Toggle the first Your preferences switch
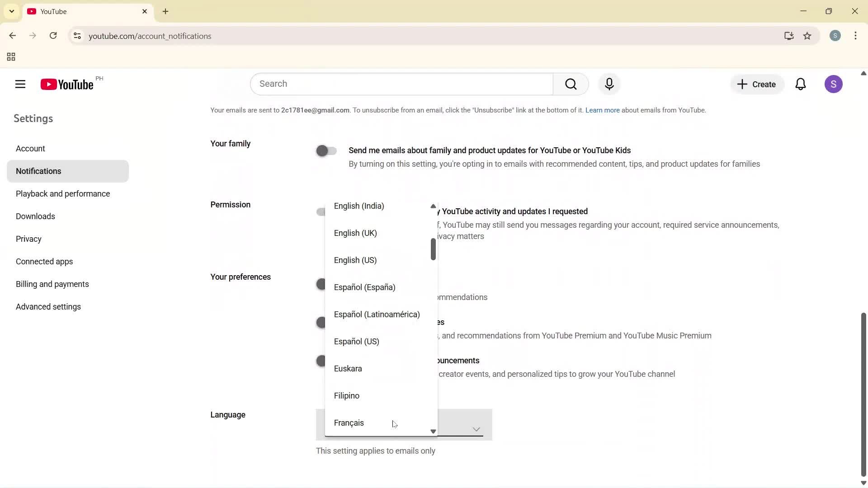This screenshot has width=868, height=488. (321, 284)
